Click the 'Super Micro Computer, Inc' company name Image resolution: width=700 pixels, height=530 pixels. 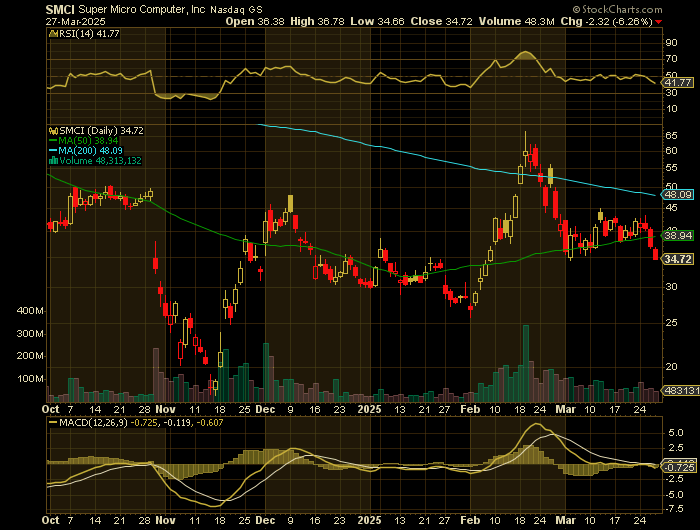142,9
